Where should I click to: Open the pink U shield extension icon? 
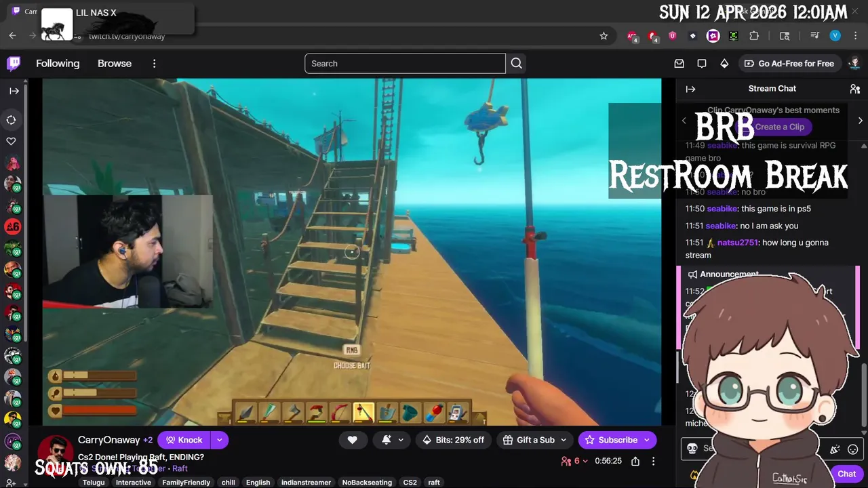(x=673, y=36)
